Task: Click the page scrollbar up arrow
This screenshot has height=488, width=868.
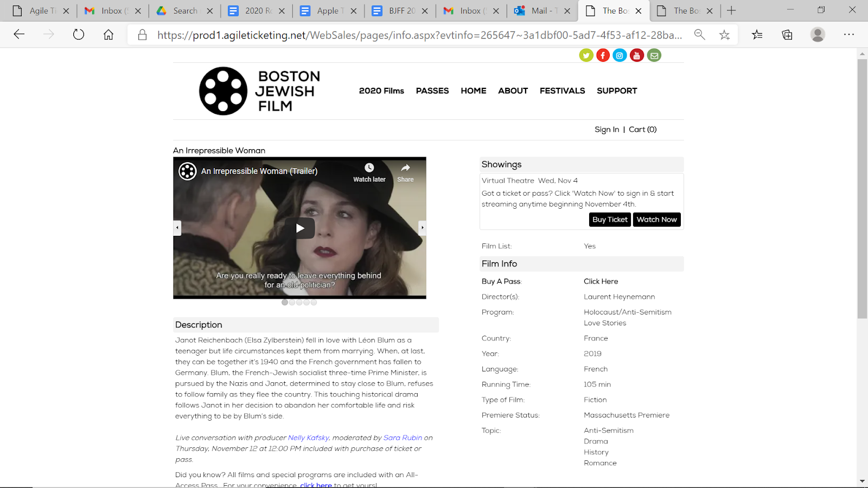Action: (862, 54)
